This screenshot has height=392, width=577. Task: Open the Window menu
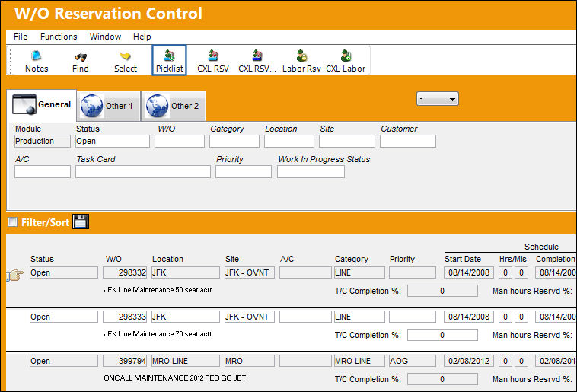tap(105, 37)
